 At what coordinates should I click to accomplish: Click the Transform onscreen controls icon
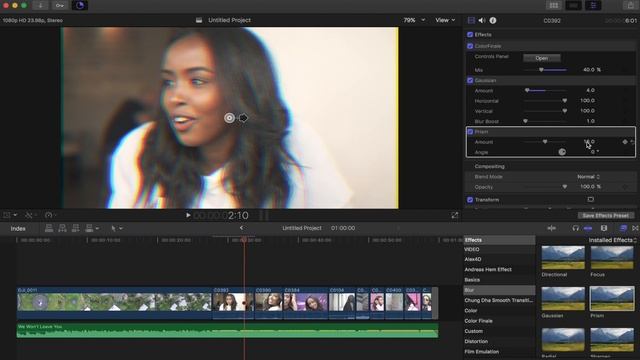(591, 200)
